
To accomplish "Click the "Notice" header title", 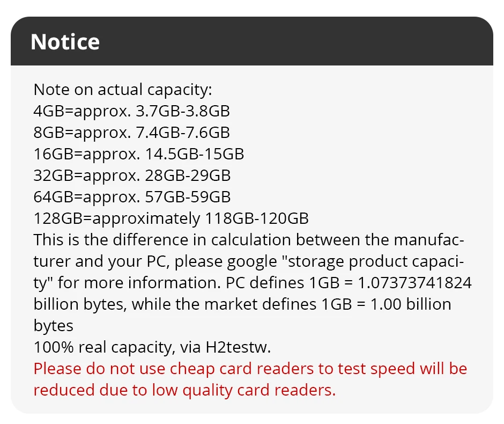I will point(65,42).
